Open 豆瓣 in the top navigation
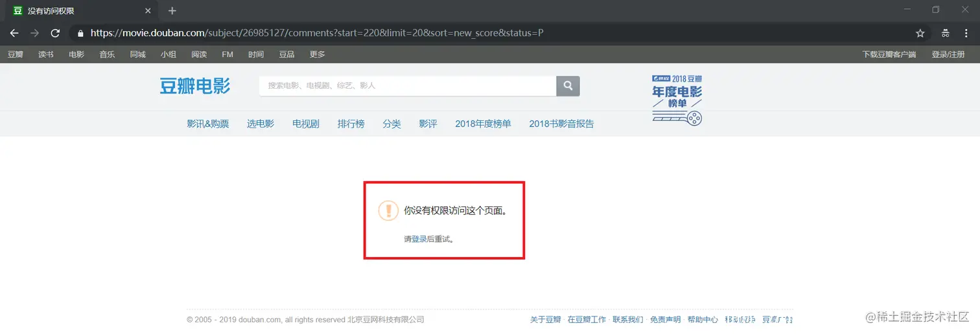This screenshot has width=980, height=334. [16, 54]
